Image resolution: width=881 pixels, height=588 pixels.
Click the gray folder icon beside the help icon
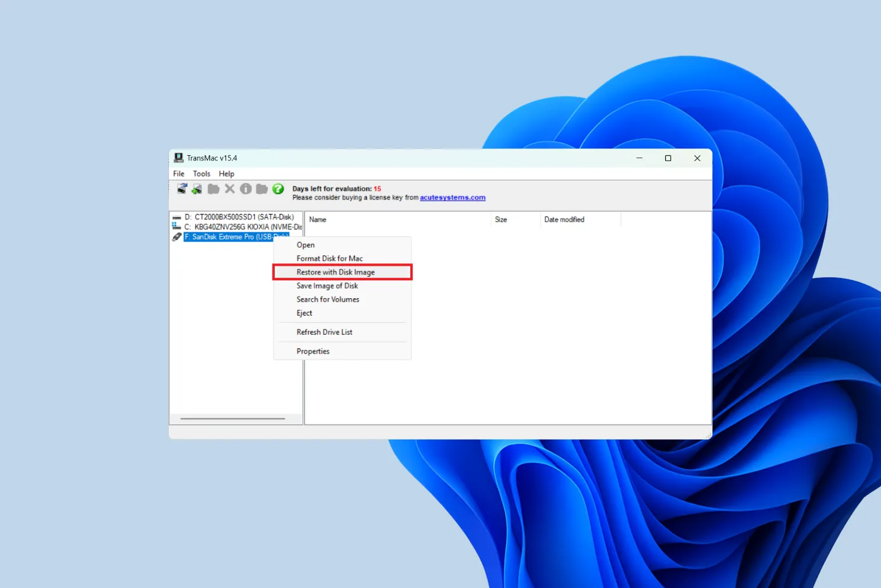(262, 189)
